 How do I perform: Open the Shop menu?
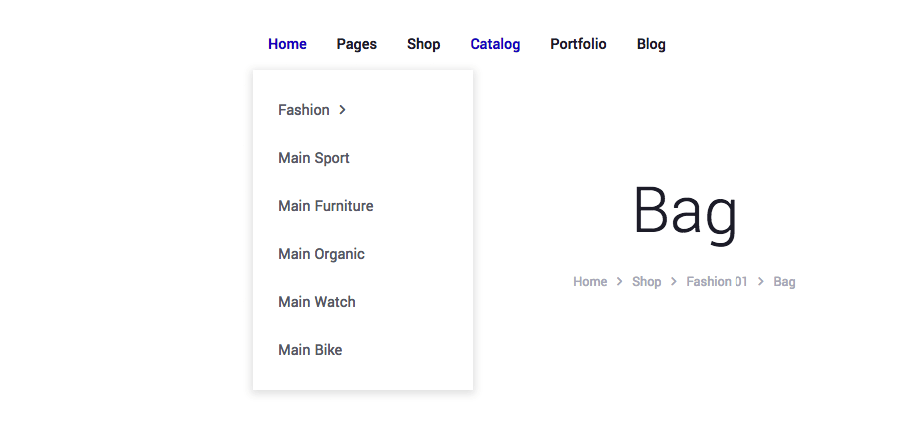(423, 44)
